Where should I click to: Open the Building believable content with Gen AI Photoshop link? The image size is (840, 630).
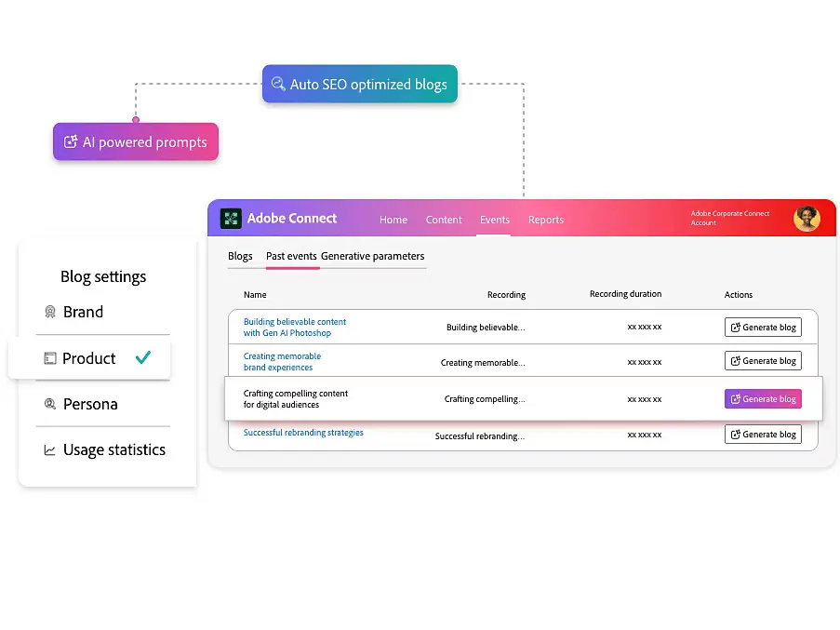click(294, 327)
